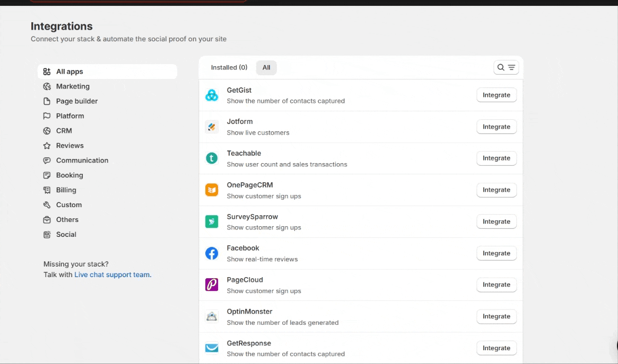Click 'Show user count and sales transactions' text
This screenshot has width=618, height=364.
[x=287, y=164]
